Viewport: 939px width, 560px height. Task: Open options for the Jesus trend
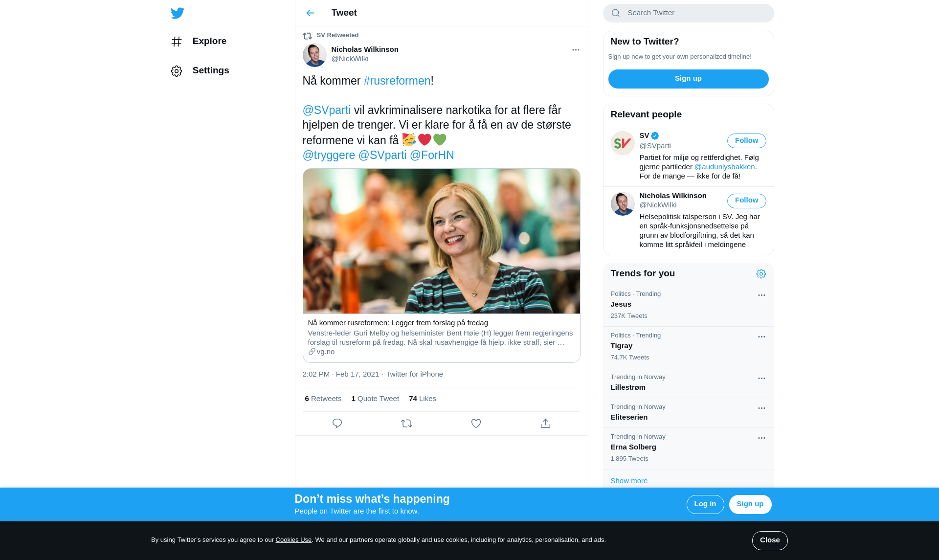pos(761,295)
